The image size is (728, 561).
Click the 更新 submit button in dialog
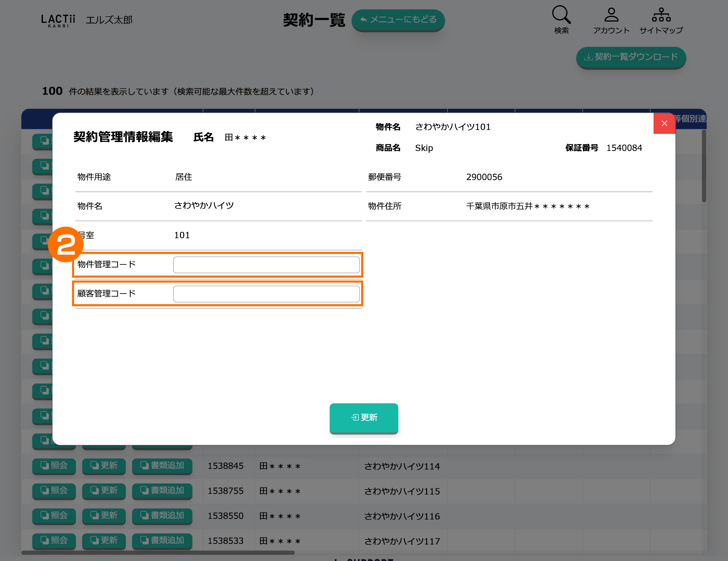click(364, 417)
